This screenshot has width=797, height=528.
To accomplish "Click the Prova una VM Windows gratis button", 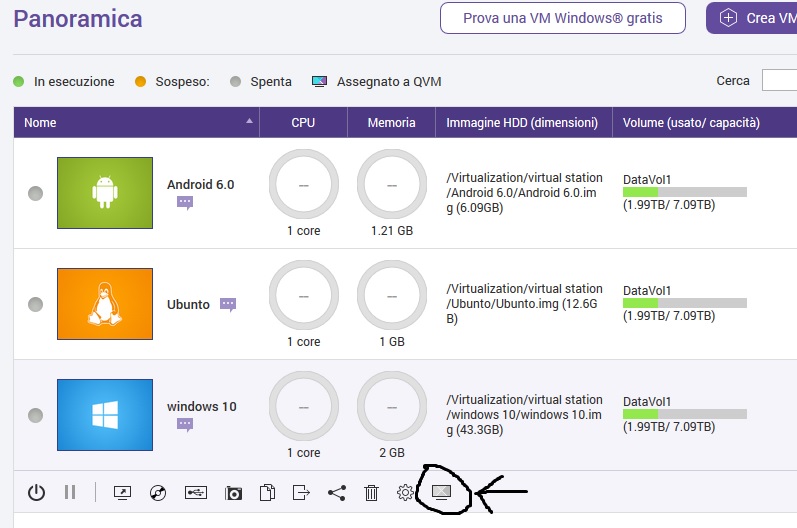I will pyautogui.click(x=563, y=18).
